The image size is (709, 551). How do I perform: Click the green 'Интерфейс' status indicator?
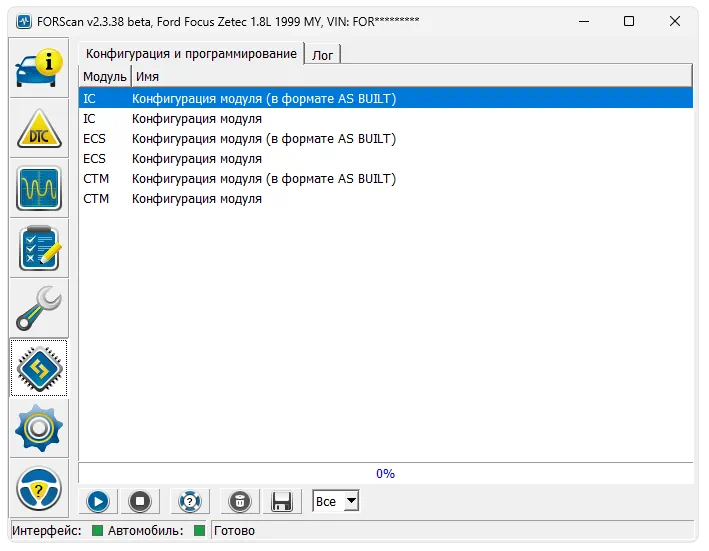pos(97,530)
